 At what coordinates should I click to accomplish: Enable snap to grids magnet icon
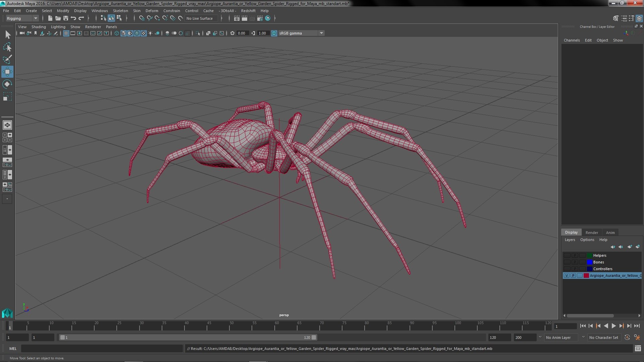click(x=142, y=18)
